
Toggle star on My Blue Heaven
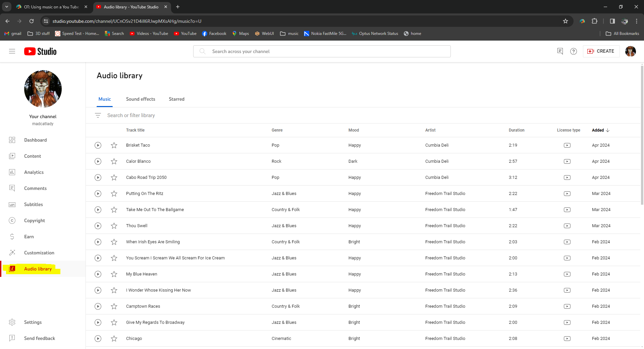(x=114, y=274)
